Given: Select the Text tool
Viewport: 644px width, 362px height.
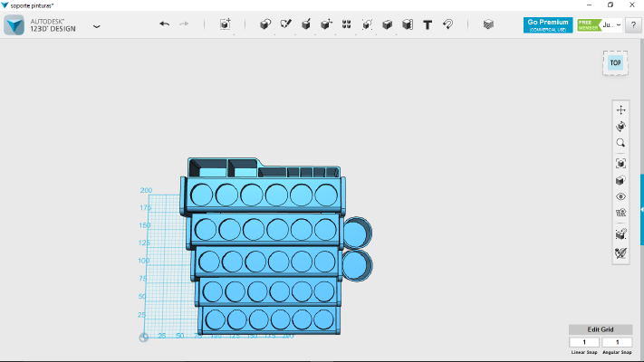Looking at the screenshot, I should tap(428, 24).
